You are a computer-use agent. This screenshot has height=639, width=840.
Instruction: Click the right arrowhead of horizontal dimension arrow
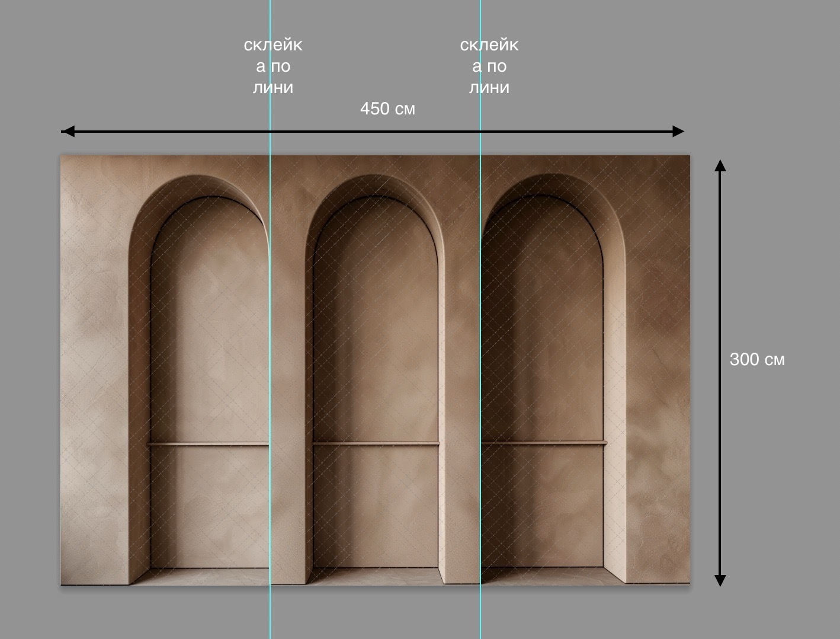(x=678, y=131)
